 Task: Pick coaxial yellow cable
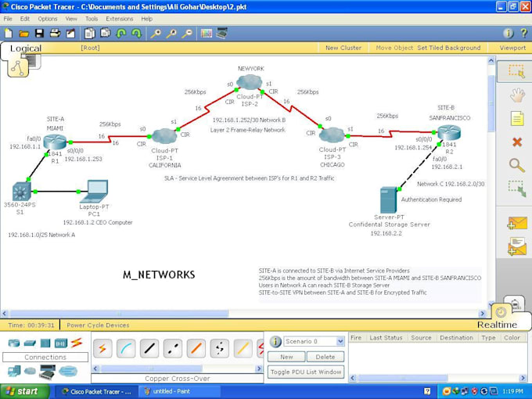243,348
